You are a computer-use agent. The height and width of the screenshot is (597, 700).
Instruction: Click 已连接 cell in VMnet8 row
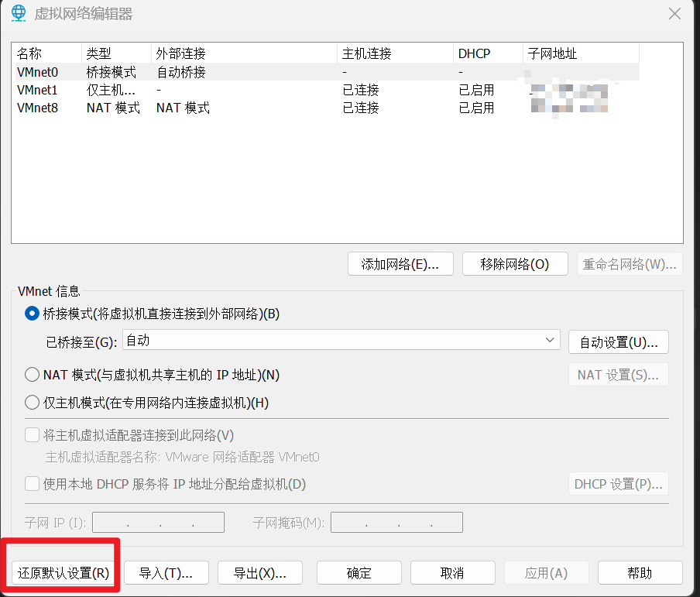pos(361,108)
